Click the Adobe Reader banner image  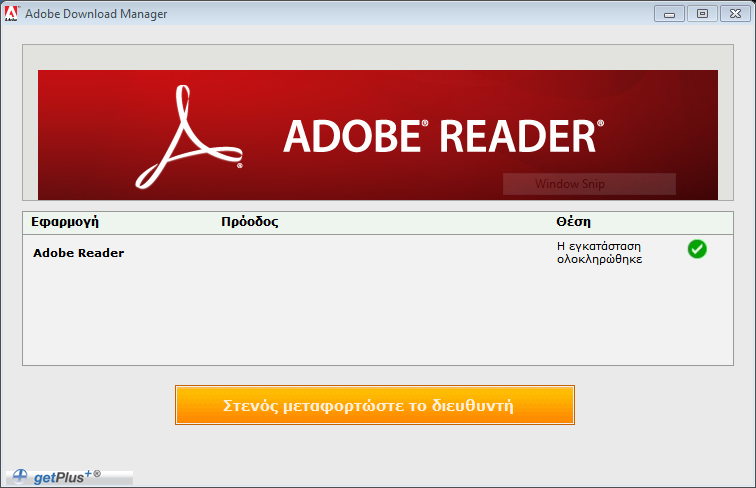click(x=378, y=135)
